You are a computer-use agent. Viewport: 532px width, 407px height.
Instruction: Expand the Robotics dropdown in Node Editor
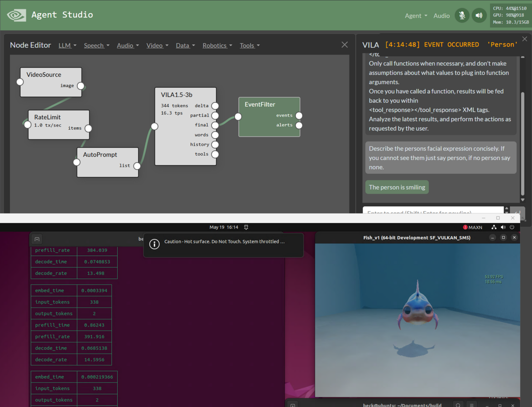(x=217, y=45)
